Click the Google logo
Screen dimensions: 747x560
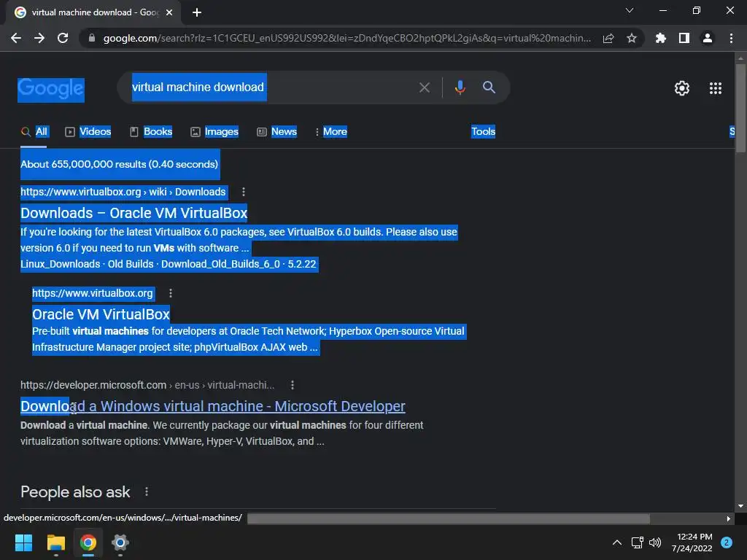click(x=51, y=88)
